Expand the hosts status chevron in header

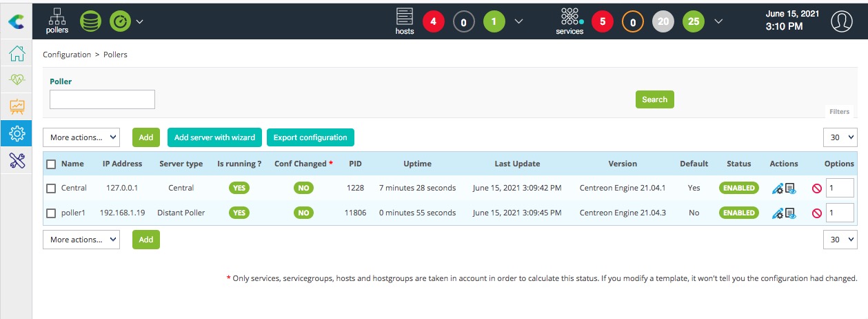519,21
